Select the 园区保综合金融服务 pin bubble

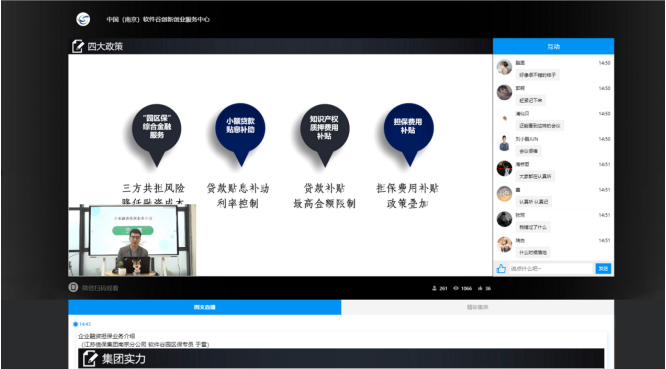(x=156, y=135)
